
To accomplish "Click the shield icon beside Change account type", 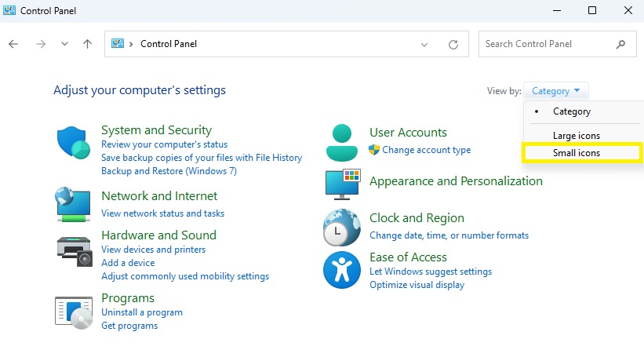I will pos(373,150).
